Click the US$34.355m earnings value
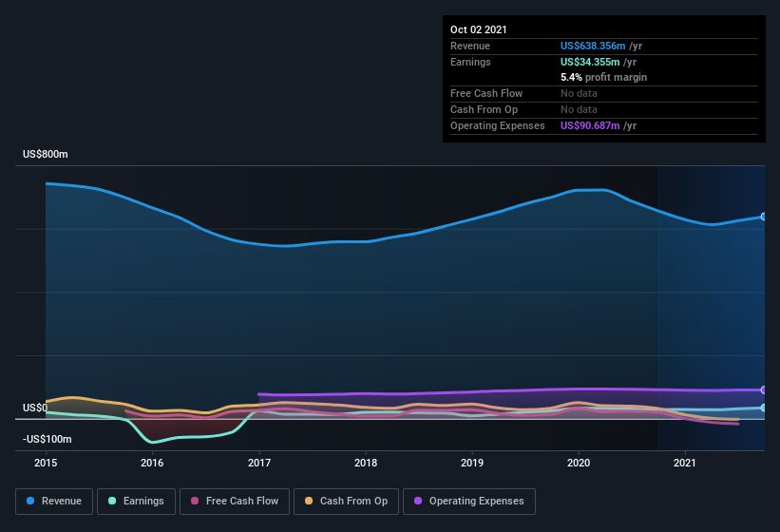The height and width of the screenshot is (532, 780). (590, 62)
